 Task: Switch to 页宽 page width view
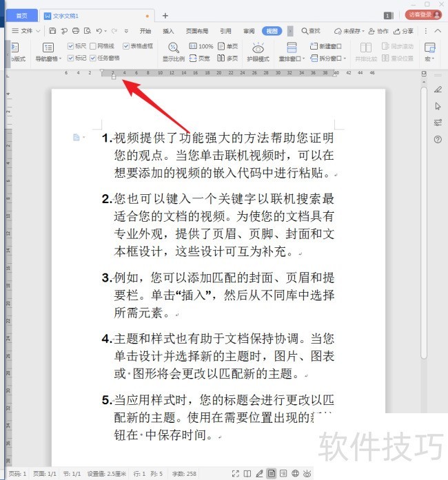pyautogui.click(x=199, y=58)
